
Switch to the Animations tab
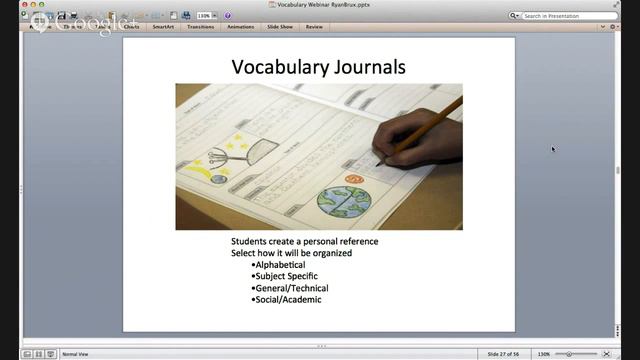[x=240, y=27]
